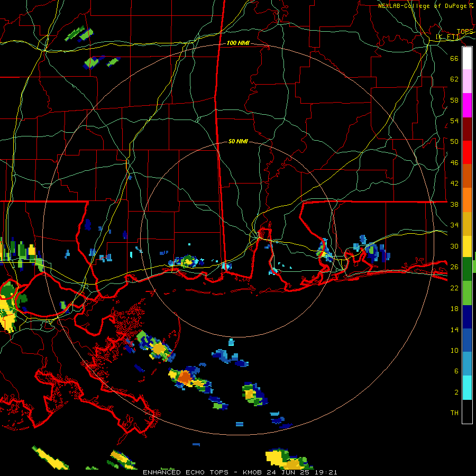Click the legend value "10"

tap(454, 350)
